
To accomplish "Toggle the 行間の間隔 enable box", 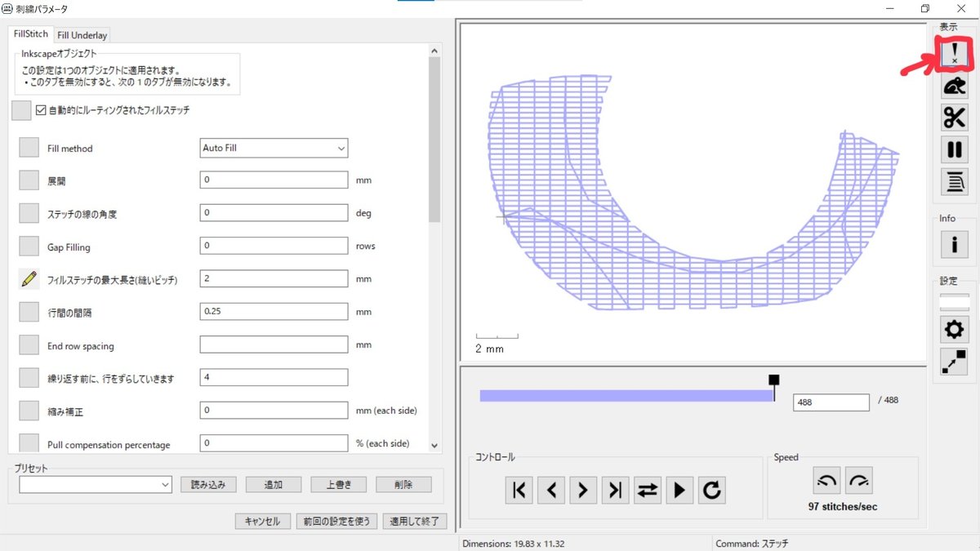I will [29, 312].
